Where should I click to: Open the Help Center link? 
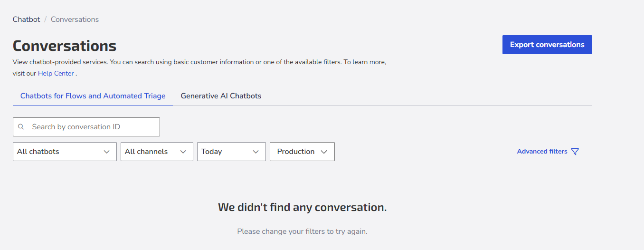click(x=56, y=73)
